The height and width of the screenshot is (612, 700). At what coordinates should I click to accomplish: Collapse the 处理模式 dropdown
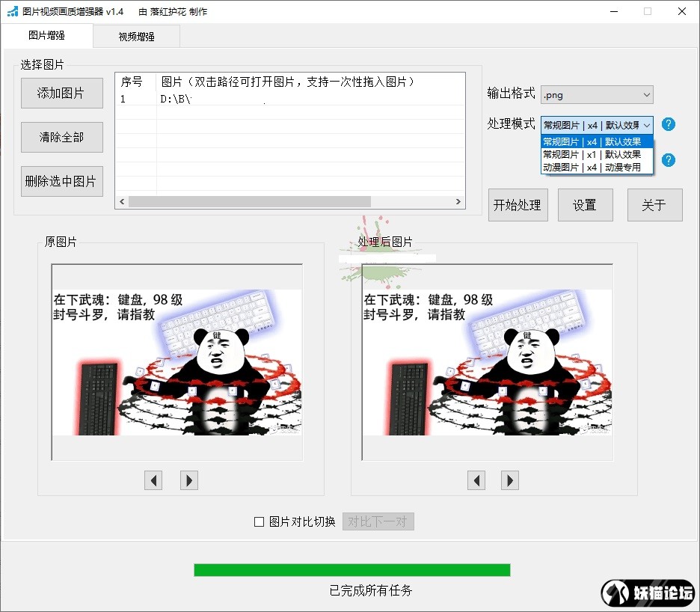[x=597, y=125]
